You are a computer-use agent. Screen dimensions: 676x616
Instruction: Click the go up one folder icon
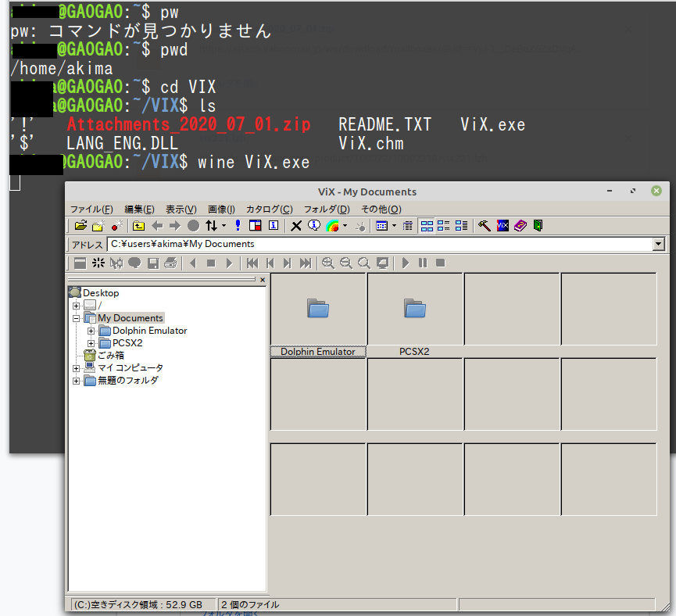click(138, 226)
